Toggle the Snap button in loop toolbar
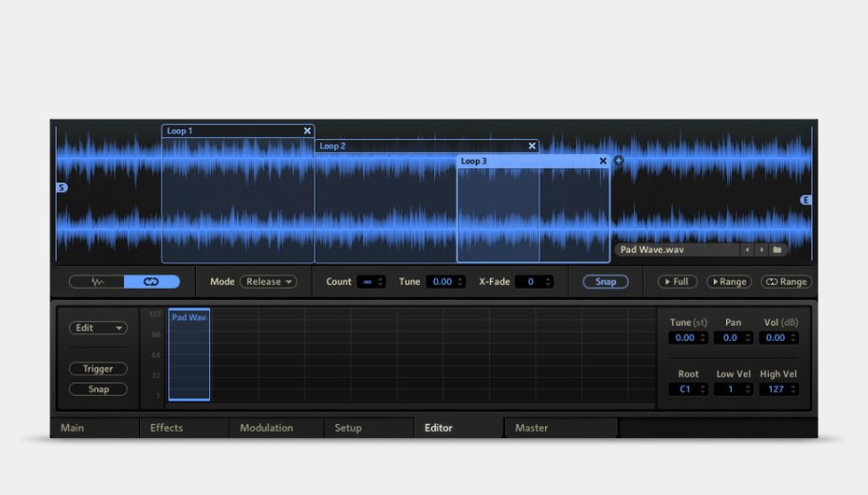Screen dimensions: 868x495 pyautogui.click(x=606, y=282)
